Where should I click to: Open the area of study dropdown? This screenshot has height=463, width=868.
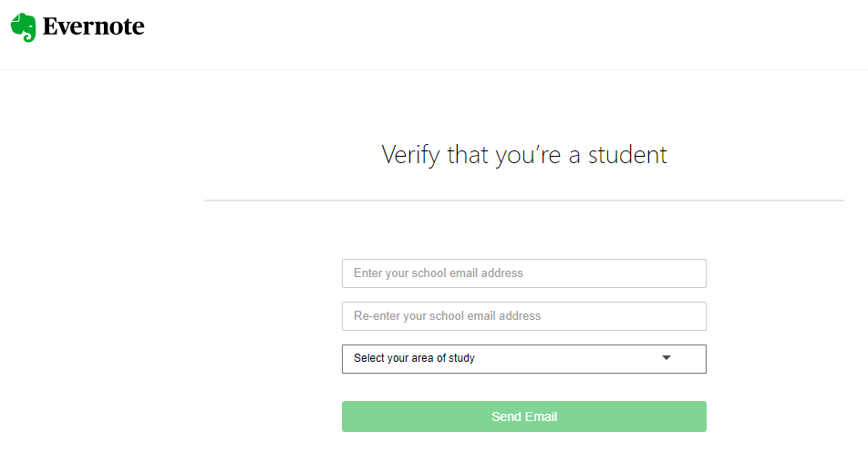pos(523,359)
